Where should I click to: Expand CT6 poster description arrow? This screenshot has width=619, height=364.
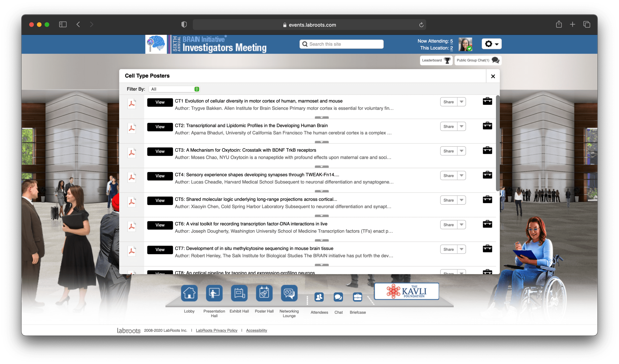coord(322,240)
